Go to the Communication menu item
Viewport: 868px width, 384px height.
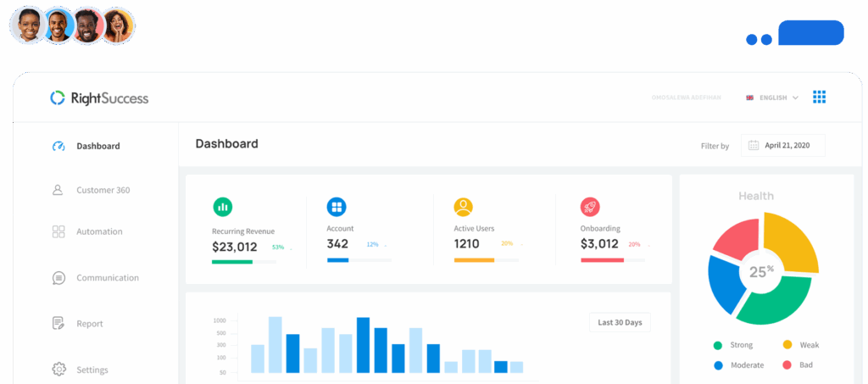click(x=107, y=278)
